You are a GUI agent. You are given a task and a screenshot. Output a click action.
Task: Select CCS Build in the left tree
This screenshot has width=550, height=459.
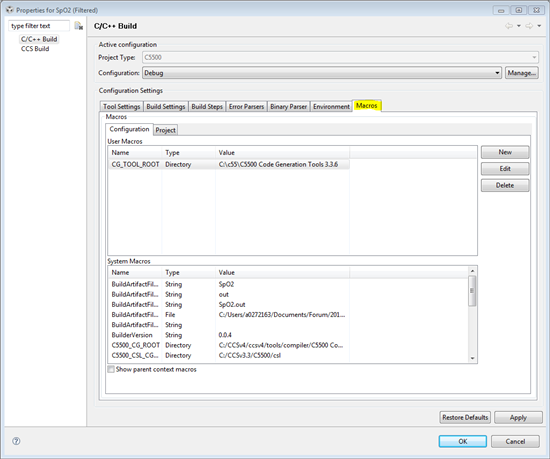click(35, 49)
